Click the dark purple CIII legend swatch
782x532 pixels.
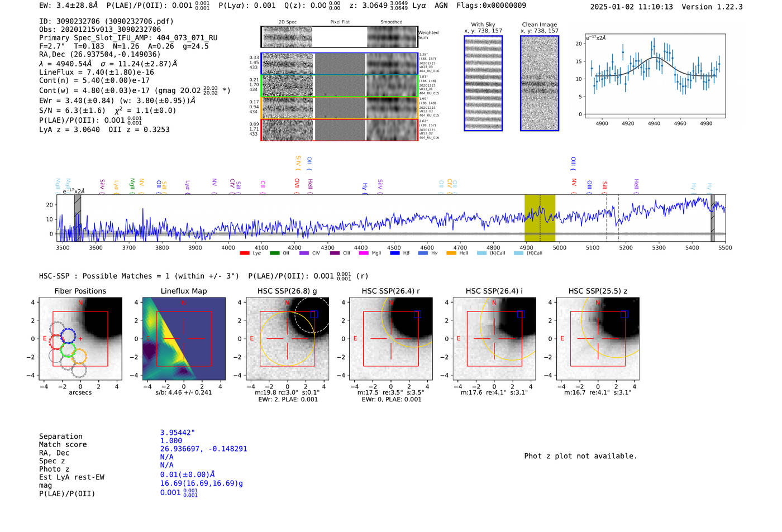tap(335, 253)
